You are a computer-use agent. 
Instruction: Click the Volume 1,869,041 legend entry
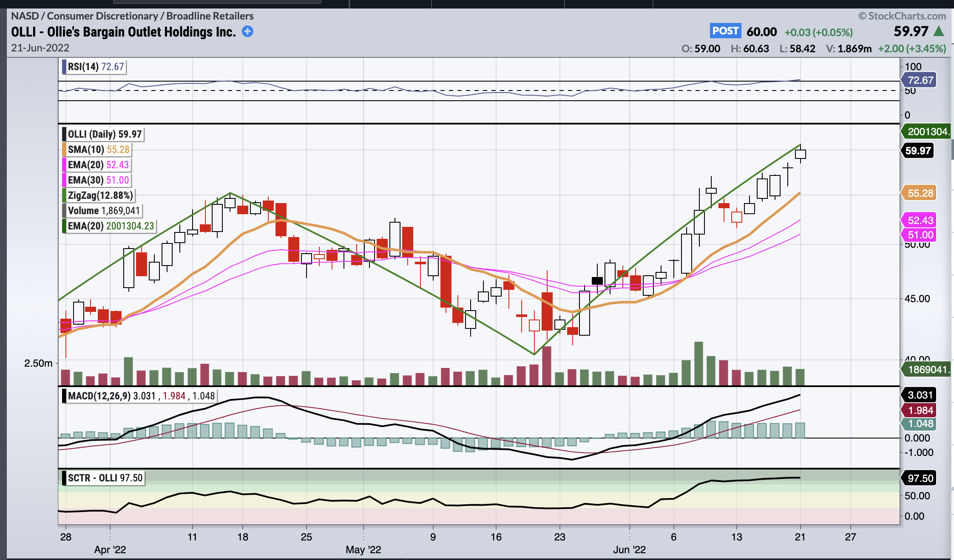point(102,211)
